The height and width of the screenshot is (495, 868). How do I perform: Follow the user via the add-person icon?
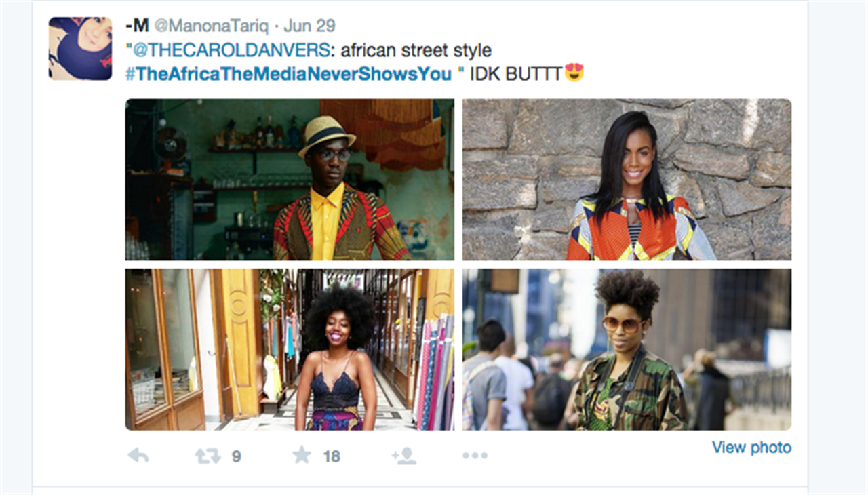[403, 456]
